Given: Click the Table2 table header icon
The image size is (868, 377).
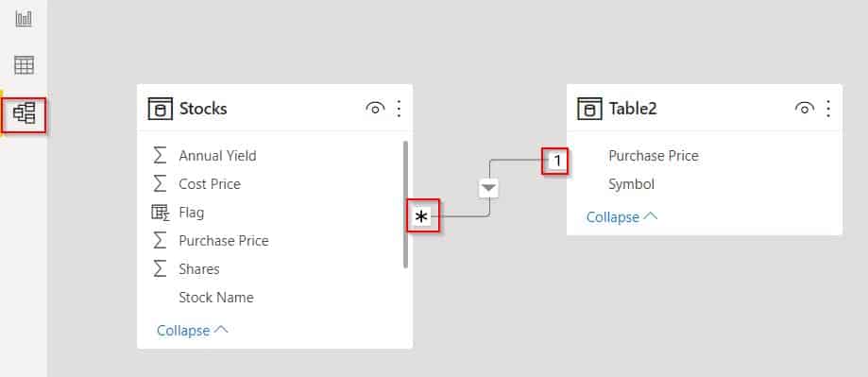Looking at the screenshot, I should (589, 109).
